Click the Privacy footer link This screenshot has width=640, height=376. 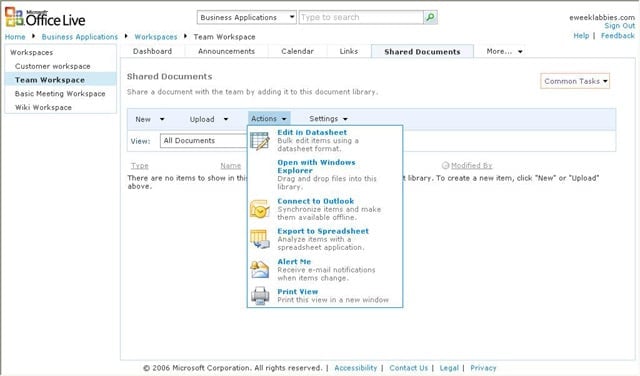(483, 368)
